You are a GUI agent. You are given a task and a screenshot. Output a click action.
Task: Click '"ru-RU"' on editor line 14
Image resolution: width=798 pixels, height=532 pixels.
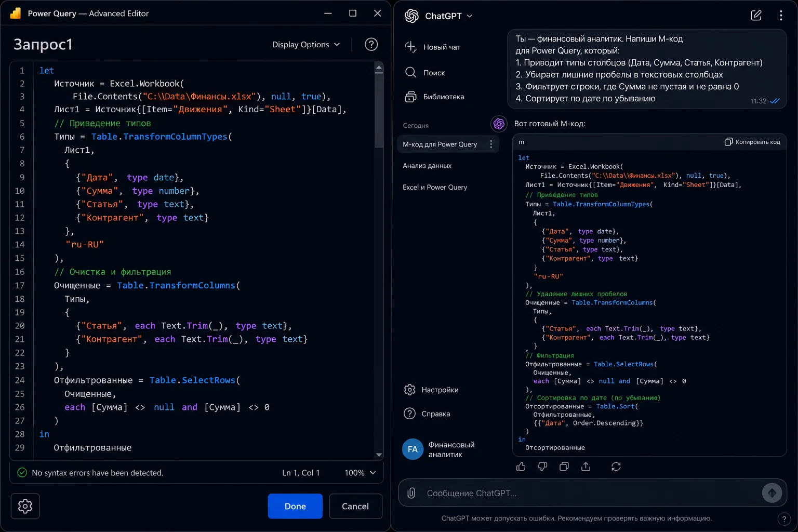[85, 245]
